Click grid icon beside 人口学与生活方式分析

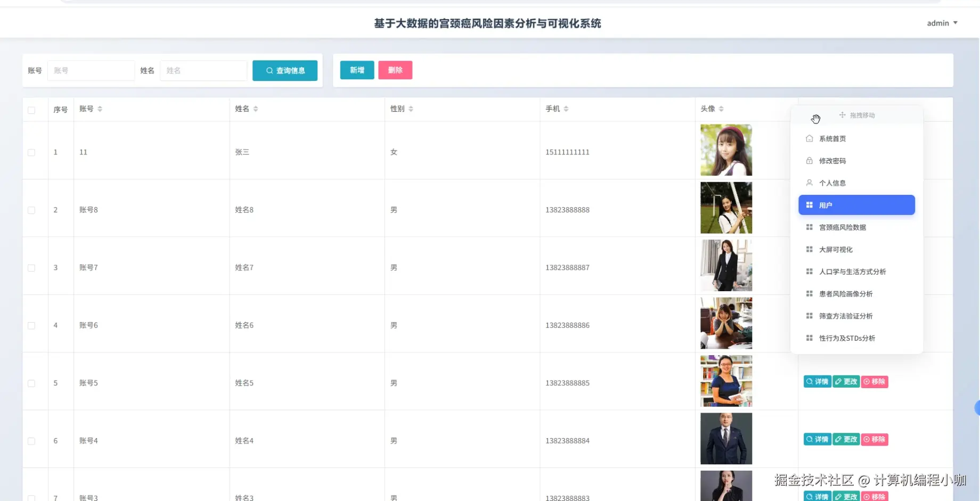(x=809, y=272)
